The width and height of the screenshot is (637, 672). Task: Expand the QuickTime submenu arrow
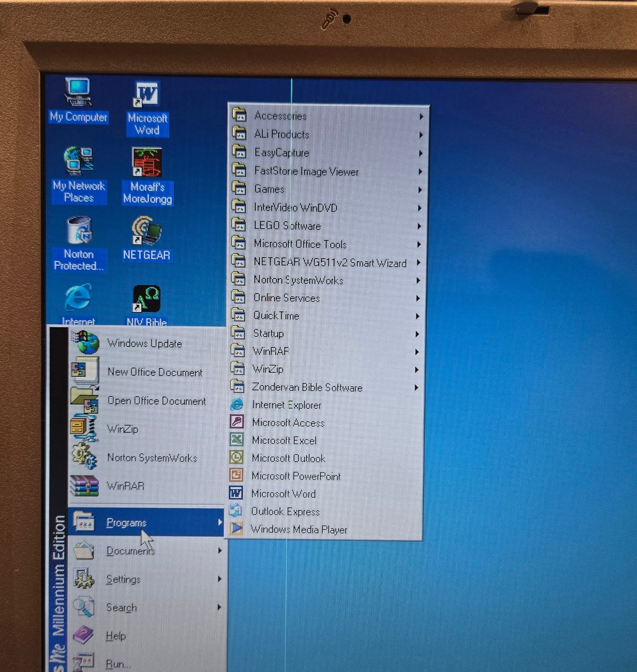(x=418, y=316)
